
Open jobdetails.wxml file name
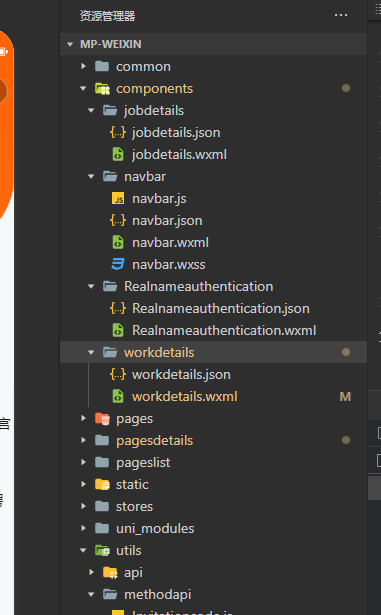179,155
